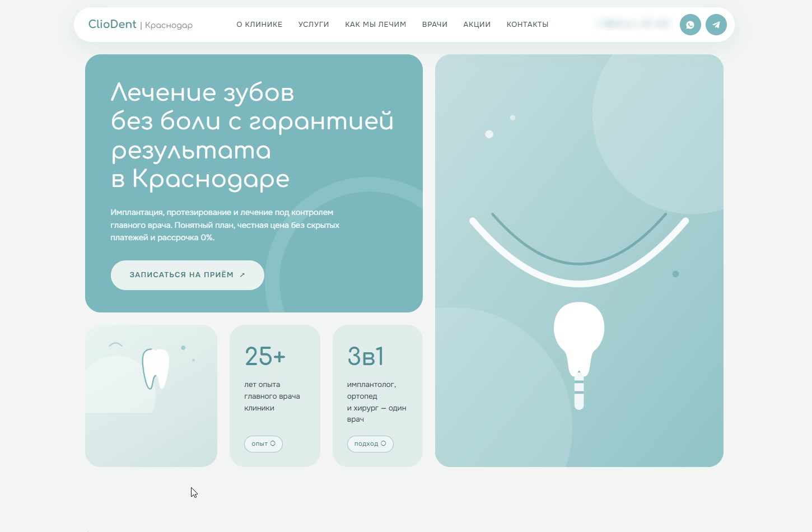Viewport: 812px width, 532px height.
Task: Open Telegram icon in header
Action: [x=716, y=25]
